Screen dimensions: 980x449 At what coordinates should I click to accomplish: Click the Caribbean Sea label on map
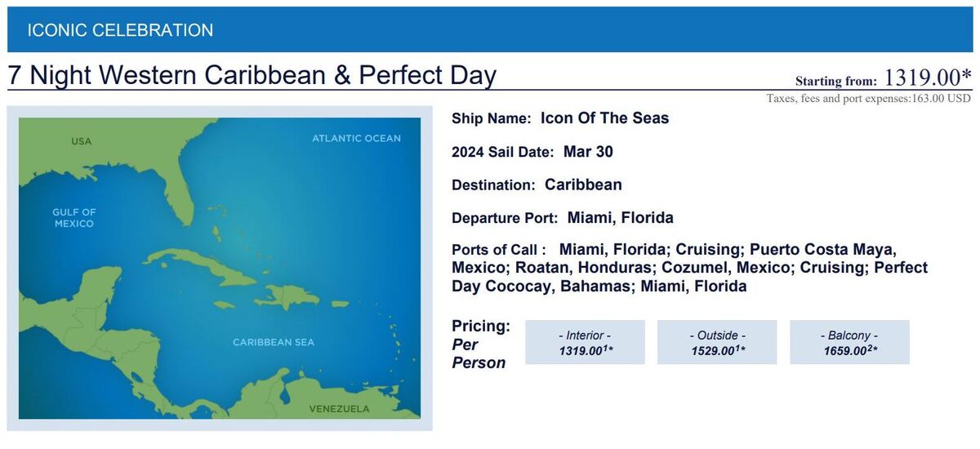[273, 342]
